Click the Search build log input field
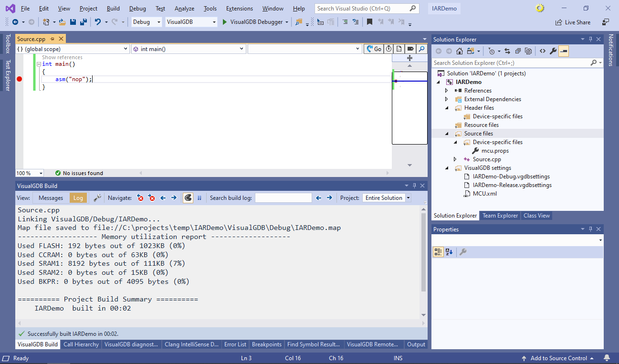Viewport: 619px width, 364px height. (x=283, y=198)
